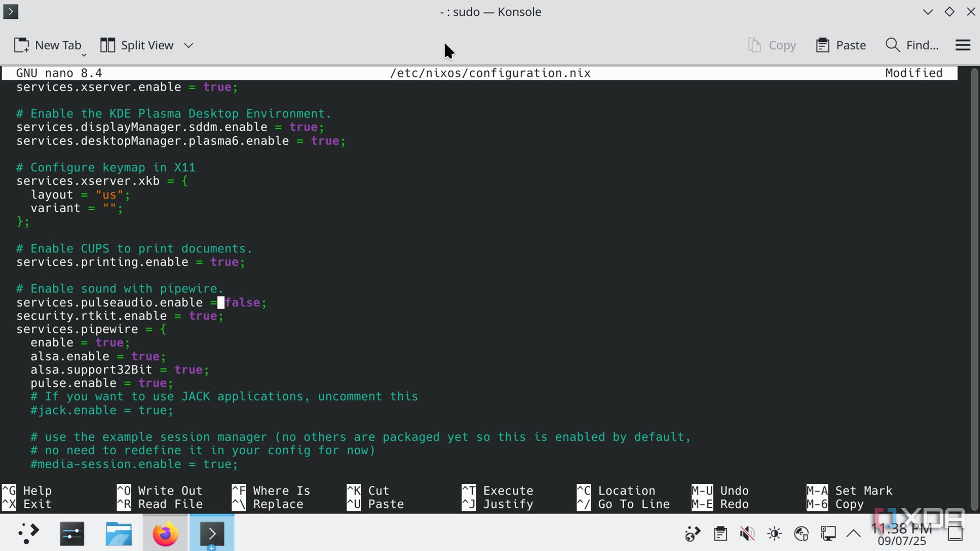Open brightness settings from the system tray

pyautogui.click(x=773, y=533)
